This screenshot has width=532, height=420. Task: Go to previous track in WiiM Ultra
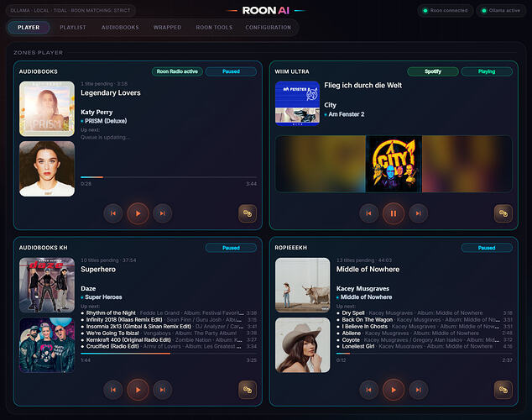pyautogui.click(x=369, y=213)
